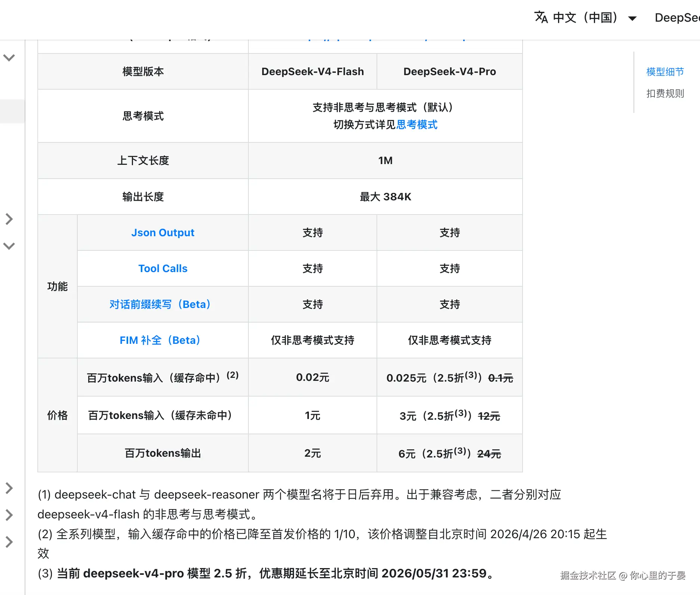
Task: Click the 价格 group label cell
Action: coord(58,415)
